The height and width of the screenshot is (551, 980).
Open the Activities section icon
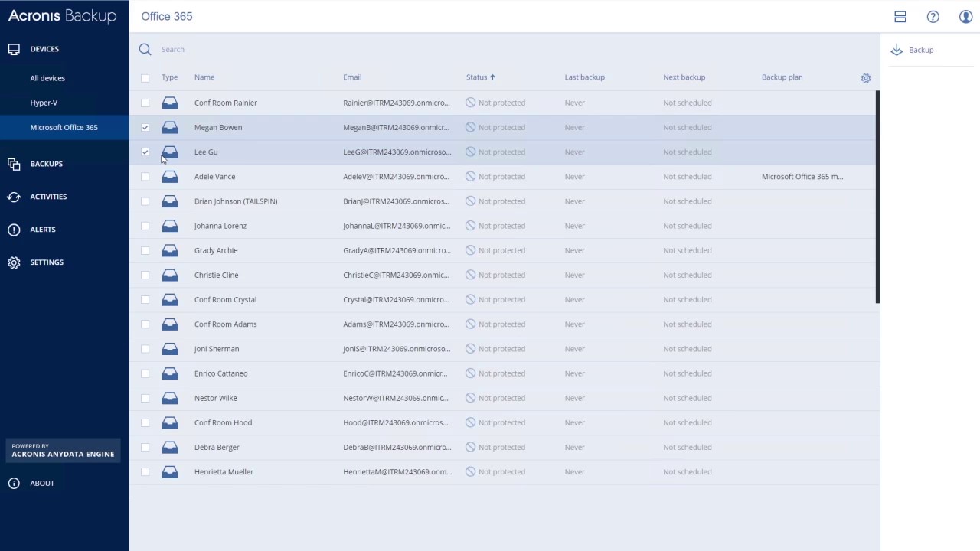[14, 197]
